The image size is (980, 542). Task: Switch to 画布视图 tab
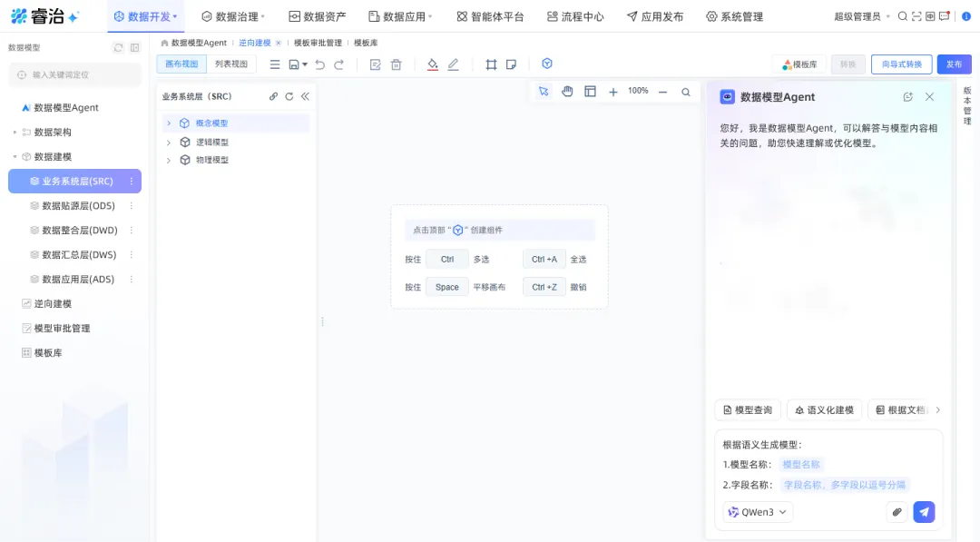[x=181, y=64]
